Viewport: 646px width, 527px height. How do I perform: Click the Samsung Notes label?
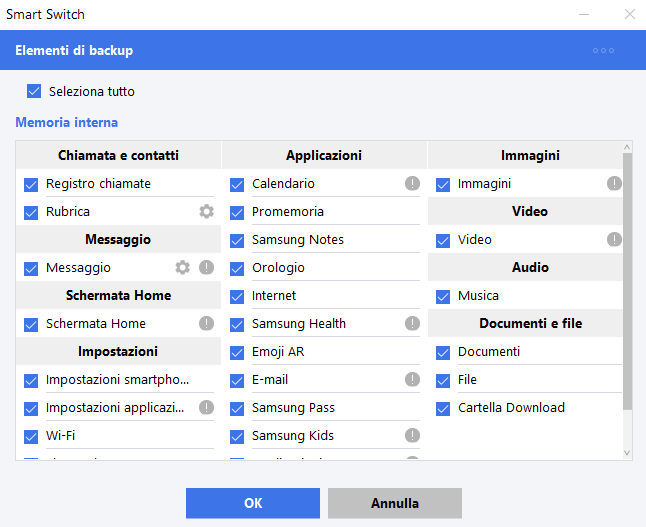point(298,239)
